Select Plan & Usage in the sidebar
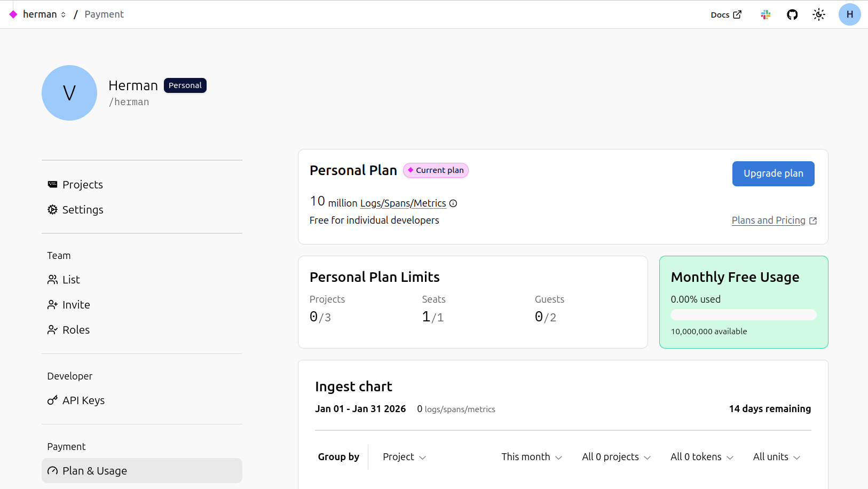Image resolution: width=868 pixels, height=489 pixels. 94,470
